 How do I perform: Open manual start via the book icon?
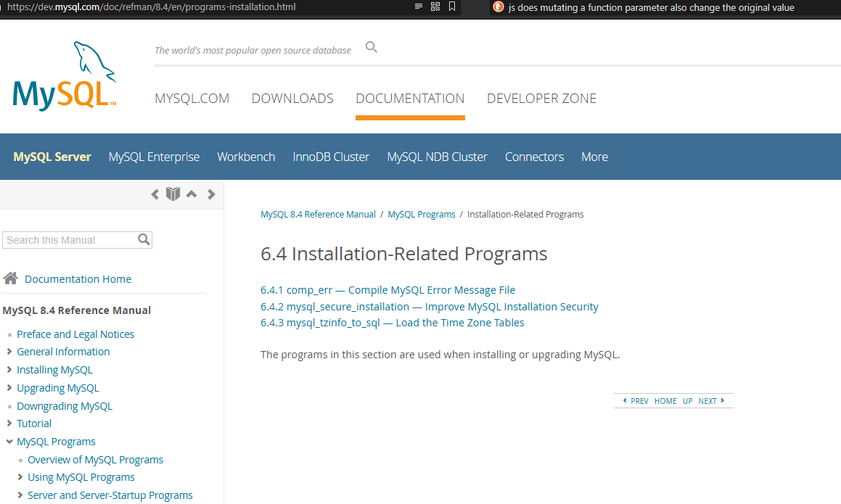coord(173,194)
